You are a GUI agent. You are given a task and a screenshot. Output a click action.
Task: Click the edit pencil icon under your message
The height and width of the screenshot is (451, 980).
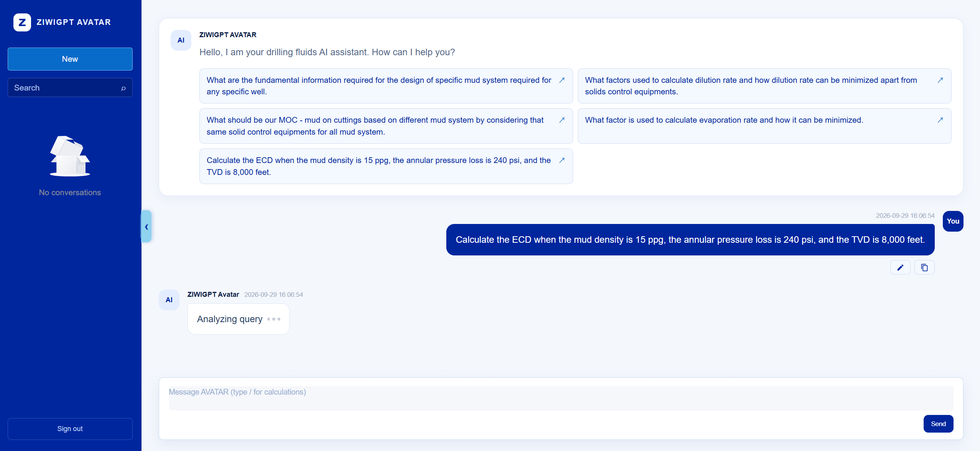900,267
